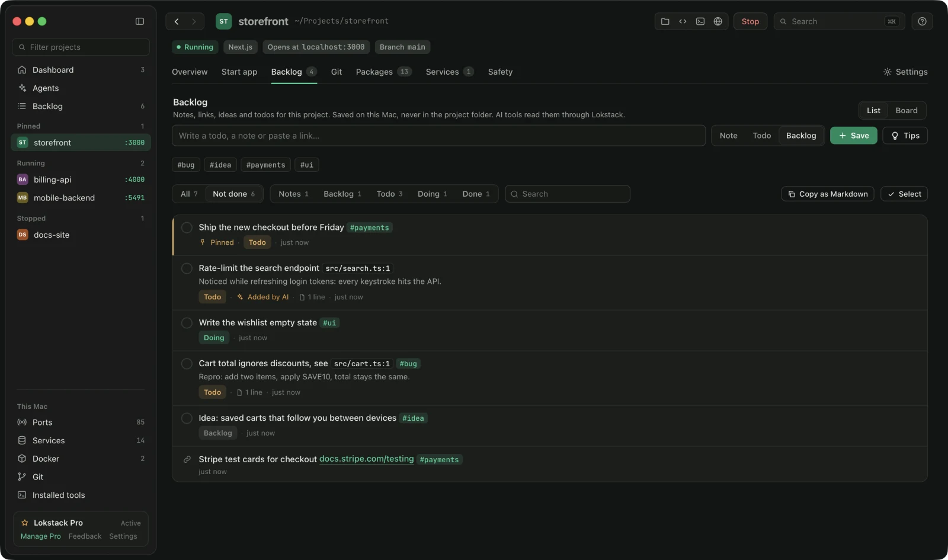Filter list by Doing status
948x560 pixels.
click(433, 194)
